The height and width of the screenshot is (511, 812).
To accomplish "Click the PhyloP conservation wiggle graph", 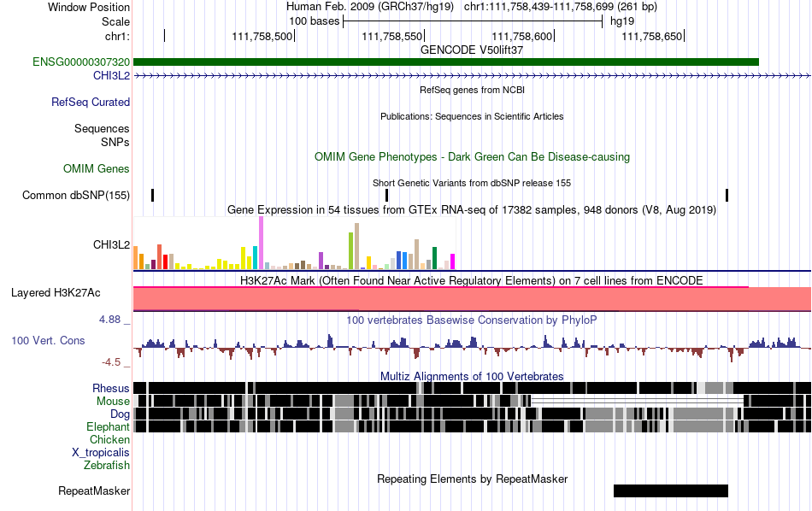I will point(472,347).
